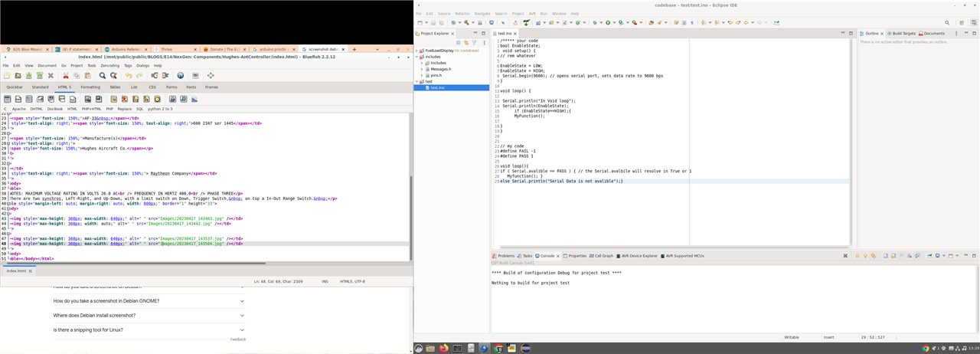Click the Redo arrow in Bluefish toolbar

point(139,76)
